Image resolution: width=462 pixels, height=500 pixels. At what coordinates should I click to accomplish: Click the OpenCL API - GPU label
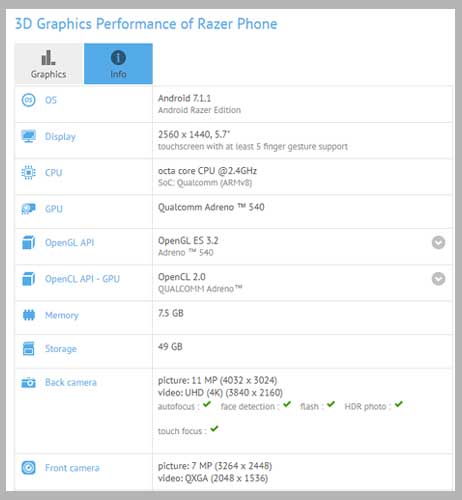[x=82, y=279]
